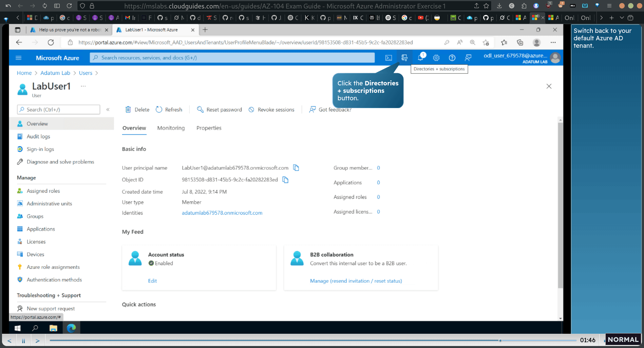
Task: Open Azure portal hamburger menu
Action: tap(19, 58)
